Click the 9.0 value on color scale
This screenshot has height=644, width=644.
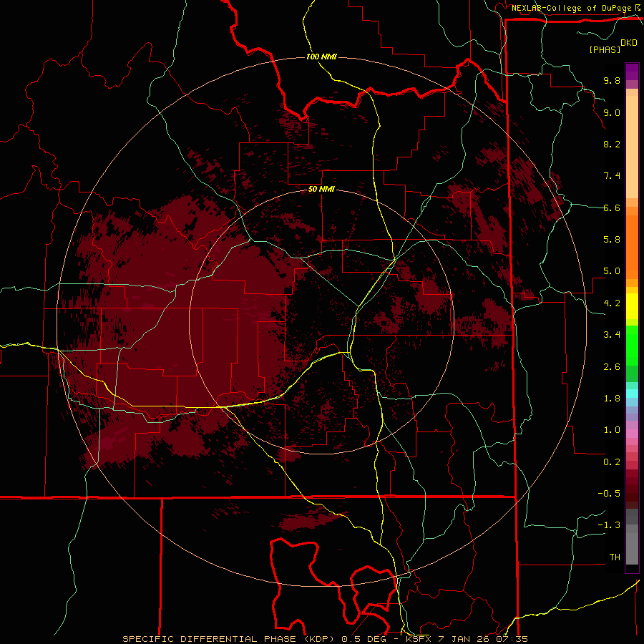click(x=612, y=112)
